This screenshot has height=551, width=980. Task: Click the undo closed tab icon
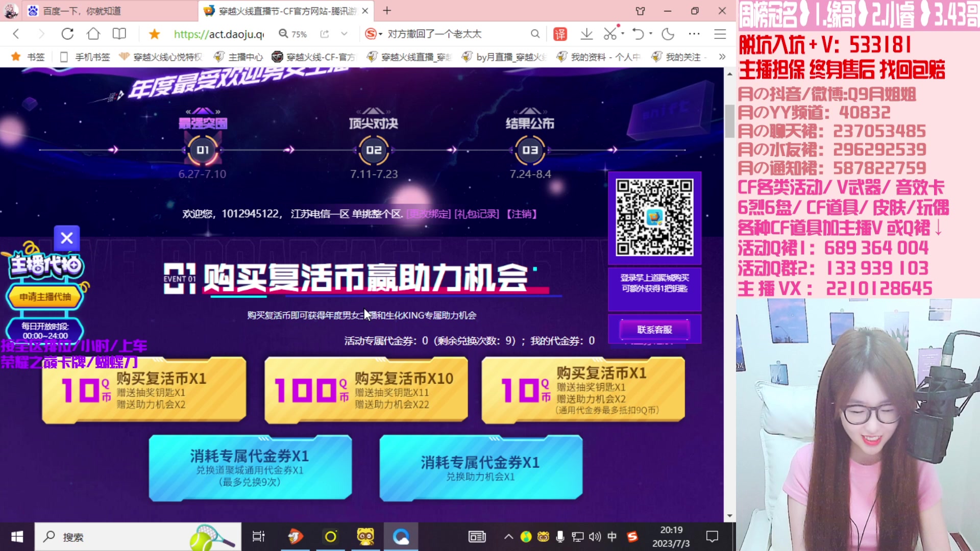point(638,34)
